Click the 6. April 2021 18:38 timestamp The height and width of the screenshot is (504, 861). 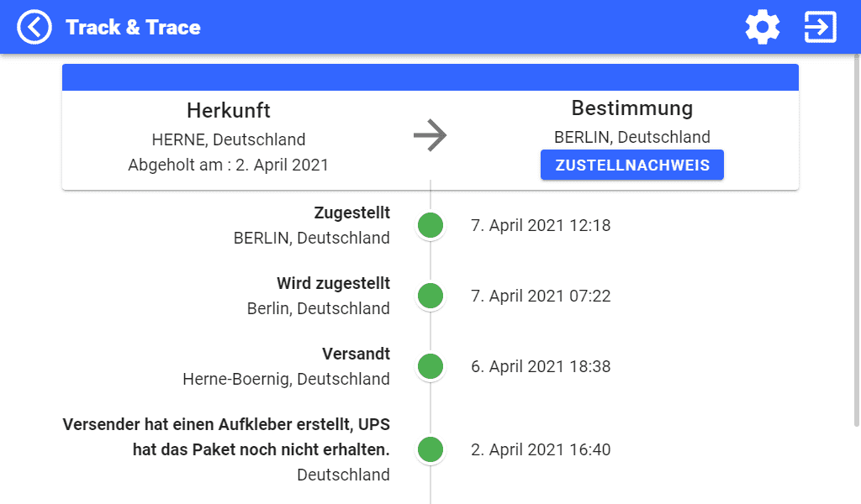coord(541,366)
